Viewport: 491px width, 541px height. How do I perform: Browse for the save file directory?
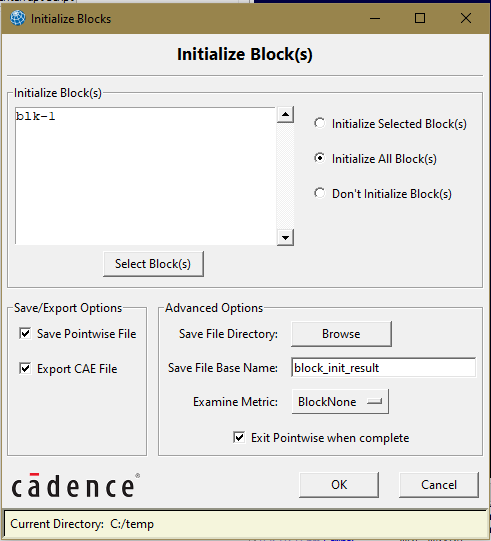341,334
